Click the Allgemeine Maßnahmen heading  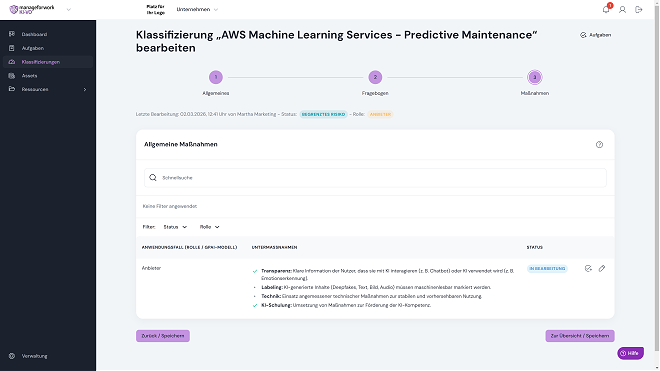click(x=181, y=144)
